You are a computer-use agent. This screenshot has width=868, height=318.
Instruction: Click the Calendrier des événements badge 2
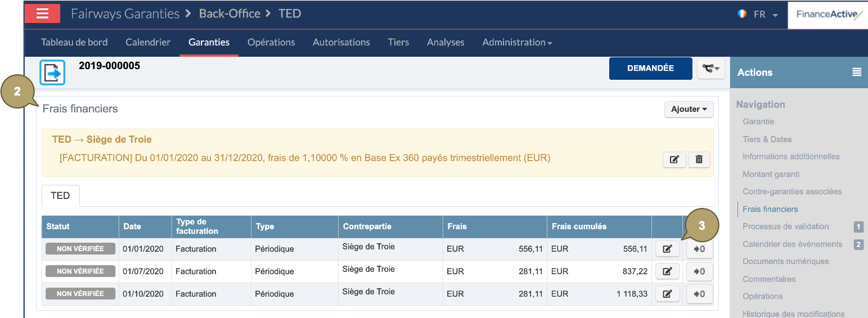coord(858,244)
